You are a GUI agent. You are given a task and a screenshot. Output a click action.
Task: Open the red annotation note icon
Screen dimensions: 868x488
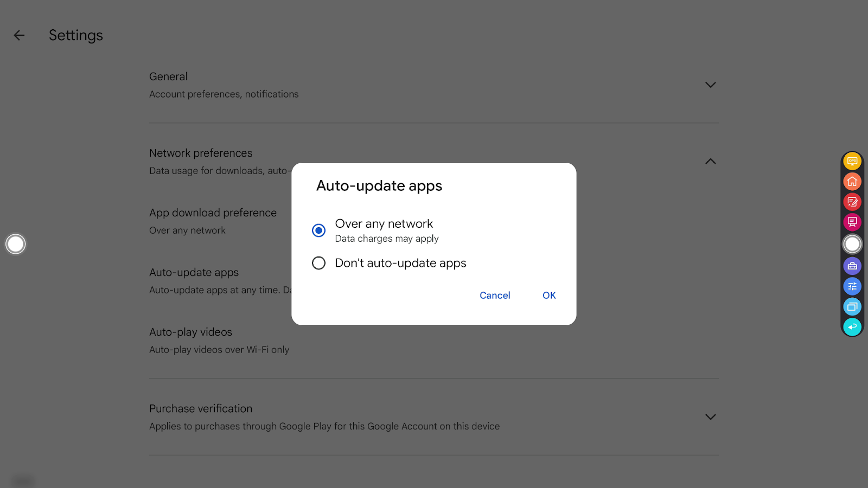point(852,202)
